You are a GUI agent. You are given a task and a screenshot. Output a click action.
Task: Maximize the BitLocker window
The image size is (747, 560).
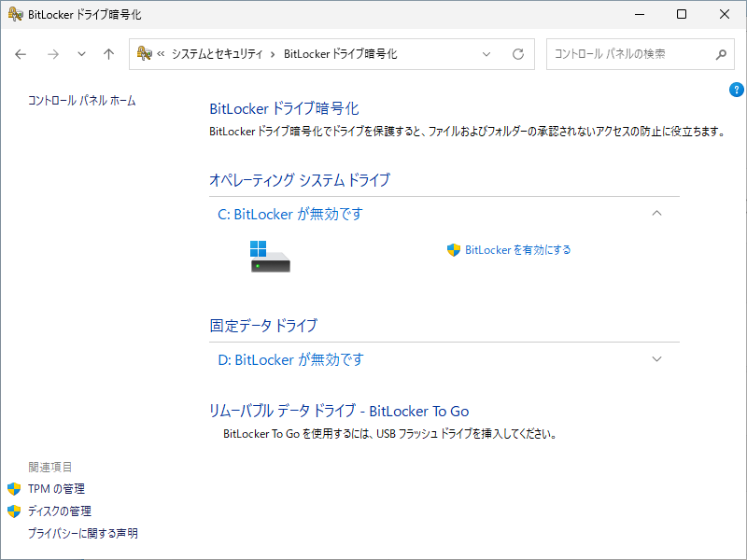(x=682, y=14)
